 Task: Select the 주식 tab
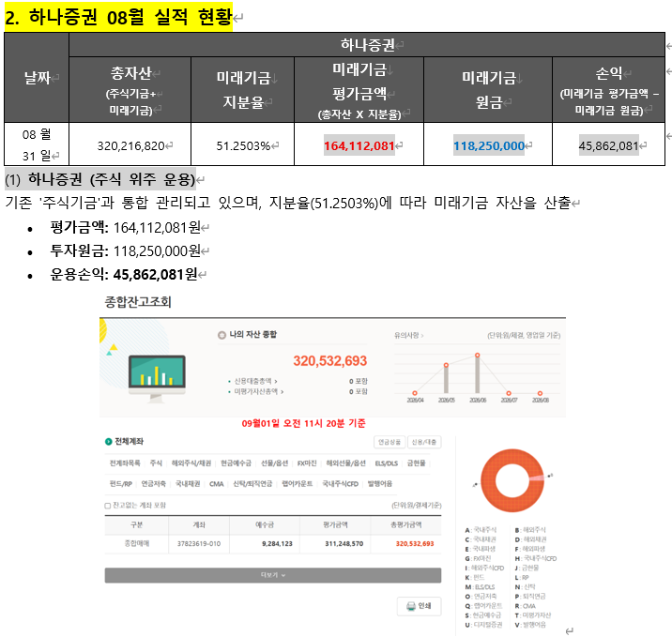156,463
